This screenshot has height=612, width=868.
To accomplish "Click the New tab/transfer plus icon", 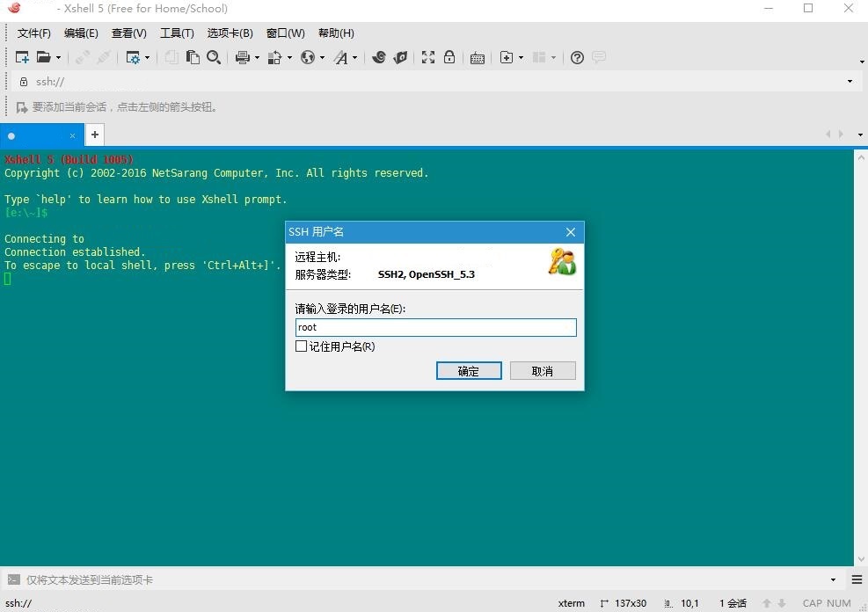I will coord(507,57).
